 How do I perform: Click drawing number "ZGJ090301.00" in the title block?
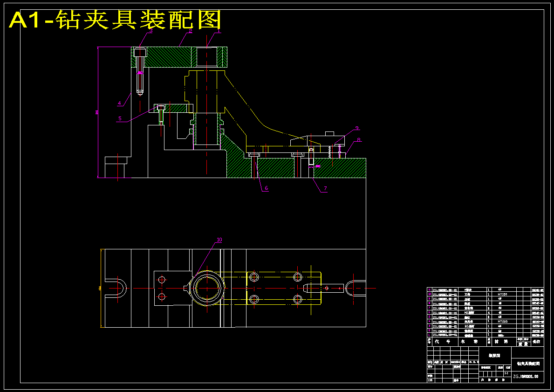pyautogui.click(x=526, y=377)
